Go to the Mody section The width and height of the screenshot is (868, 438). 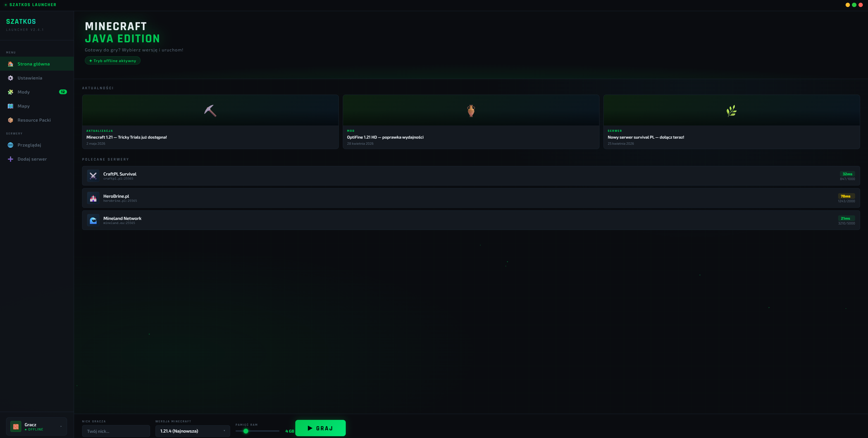pyautogui.click(x=37, y=92)
